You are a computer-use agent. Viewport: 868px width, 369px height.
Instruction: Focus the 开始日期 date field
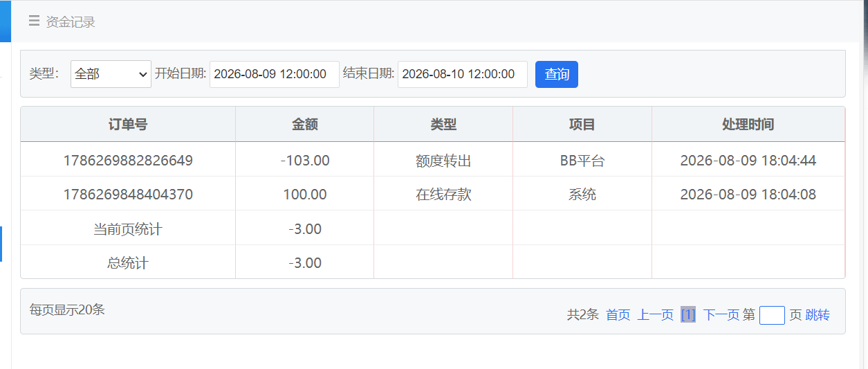275,74
